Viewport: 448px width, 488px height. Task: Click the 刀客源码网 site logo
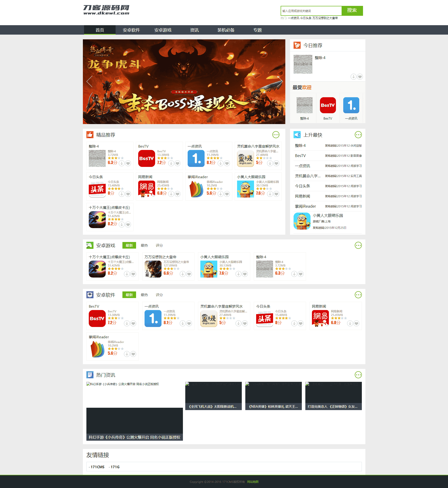click(x=106, y=10)
